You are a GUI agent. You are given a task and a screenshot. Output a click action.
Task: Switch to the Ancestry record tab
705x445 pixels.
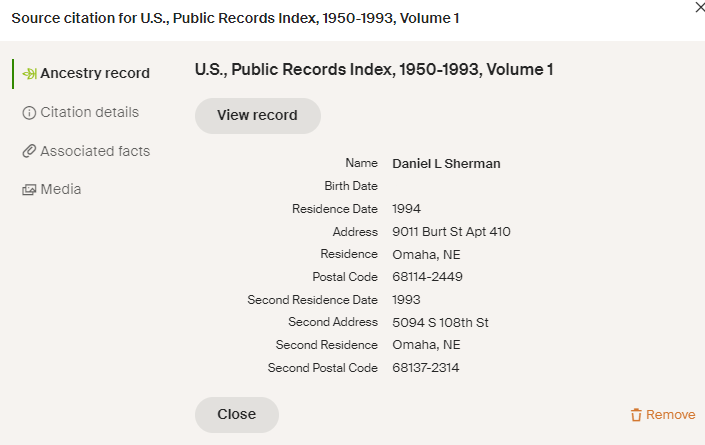pyautogui.click(x=95, y=73)
